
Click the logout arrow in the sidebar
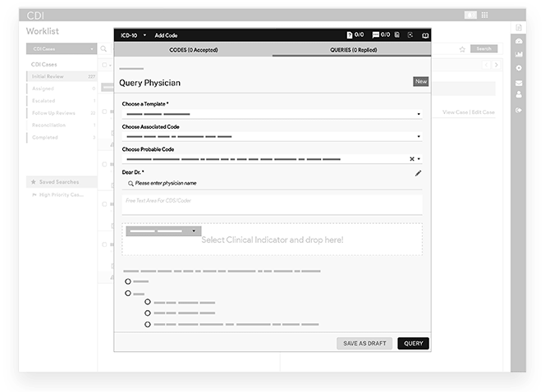pyautogui.click(x=519, y=110)
